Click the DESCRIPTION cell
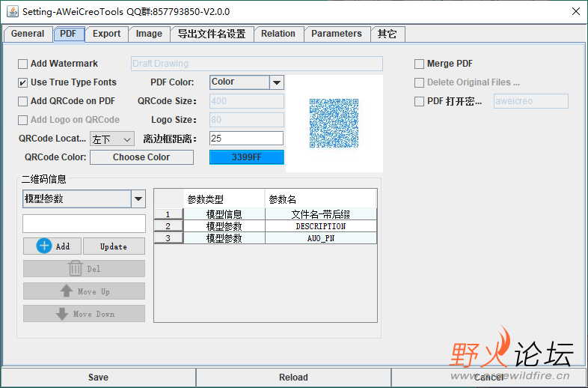The width and height of the screenshot is (588, 388). click(321, 226)
